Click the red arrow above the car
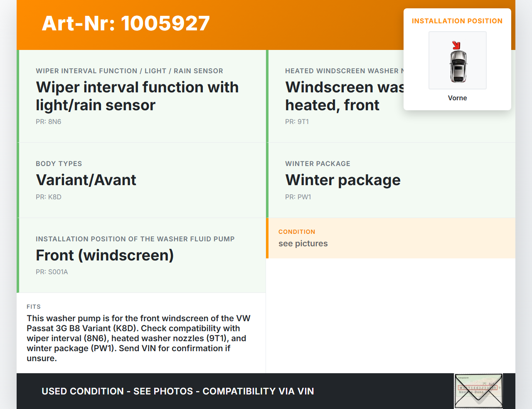This screenshot has height=409, width=532. click(456, 45)
